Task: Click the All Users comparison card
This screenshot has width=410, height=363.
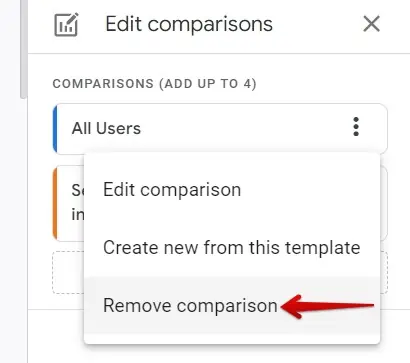Action: 220,129
